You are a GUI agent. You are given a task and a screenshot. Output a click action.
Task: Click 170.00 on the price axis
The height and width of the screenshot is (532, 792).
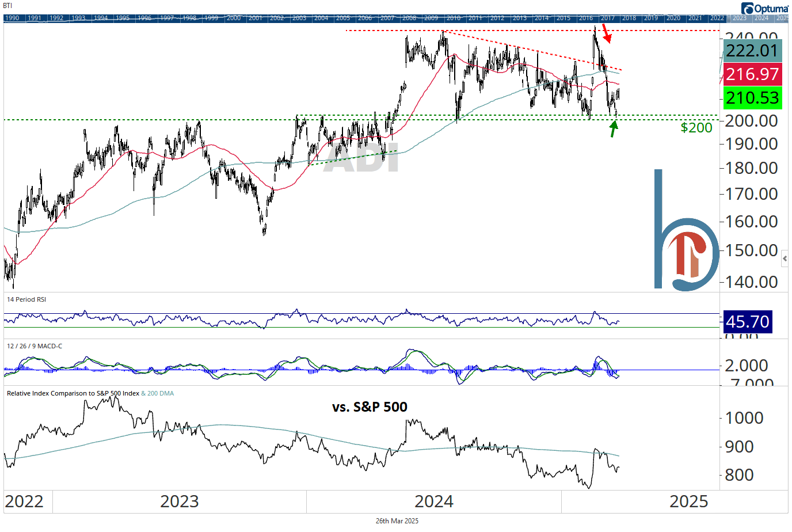click(x=752, y=194)
